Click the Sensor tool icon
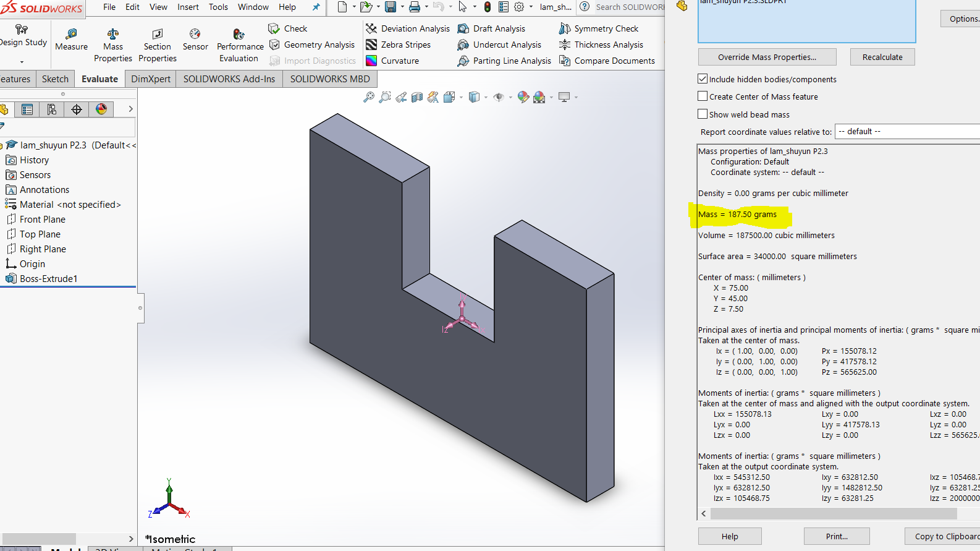The height and width of the screenshot is (551, 980). [x=195, y=34]
